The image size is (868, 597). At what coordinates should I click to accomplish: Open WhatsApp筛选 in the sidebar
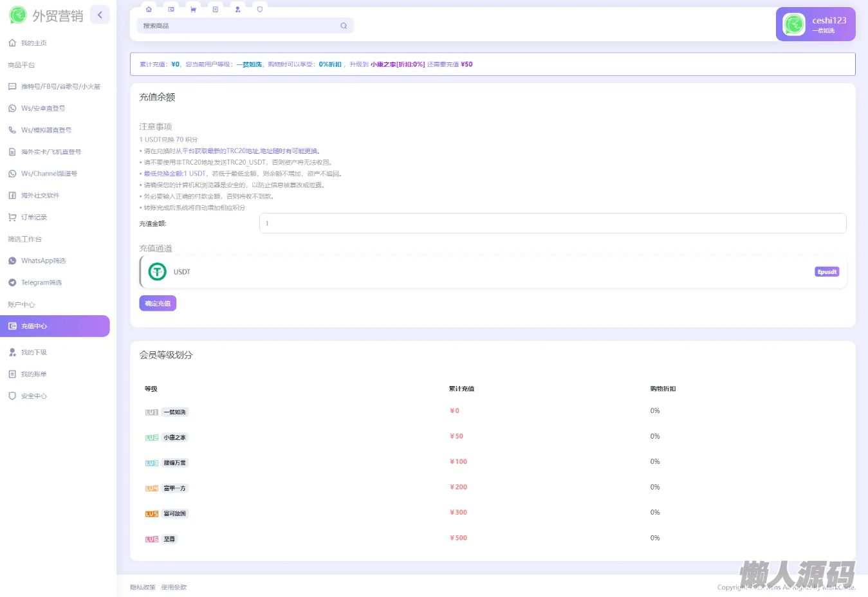(x=43, y=261)
